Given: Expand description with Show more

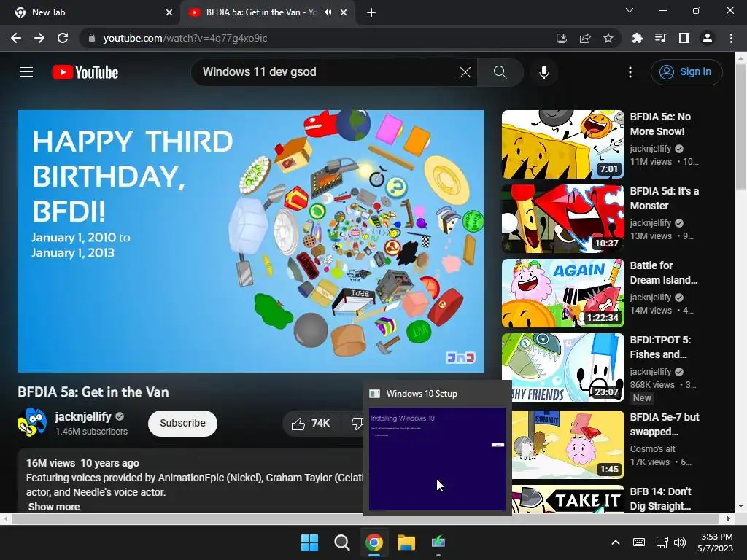Looking at the screenshot, I should (x=54, y=507).
